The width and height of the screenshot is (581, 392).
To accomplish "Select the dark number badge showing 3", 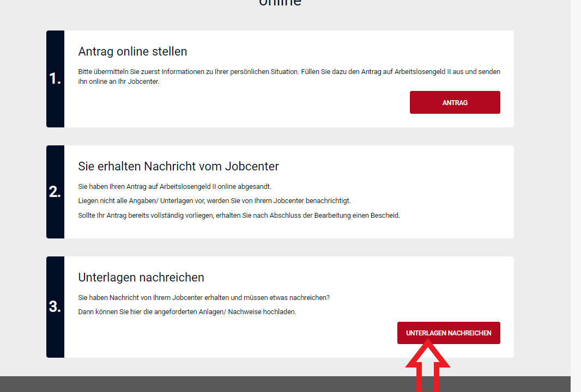I will pos(55,307).
